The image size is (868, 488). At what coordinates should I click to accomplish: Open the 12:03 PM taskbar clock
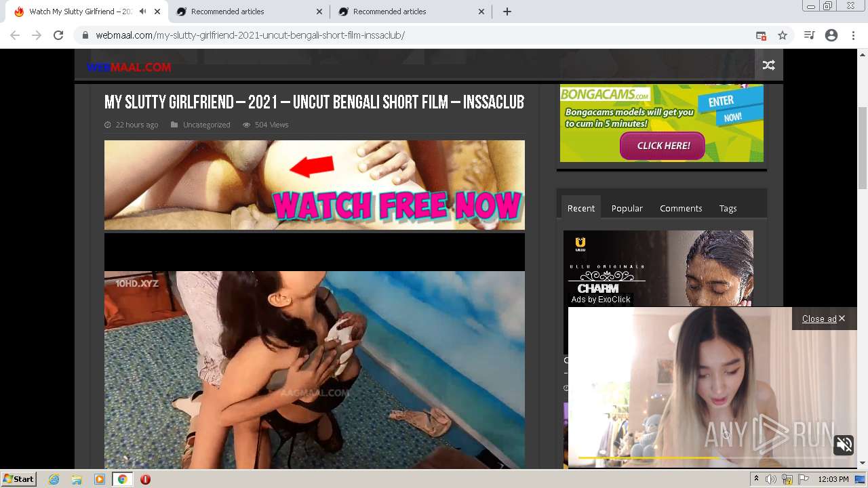tap(833, 479)
